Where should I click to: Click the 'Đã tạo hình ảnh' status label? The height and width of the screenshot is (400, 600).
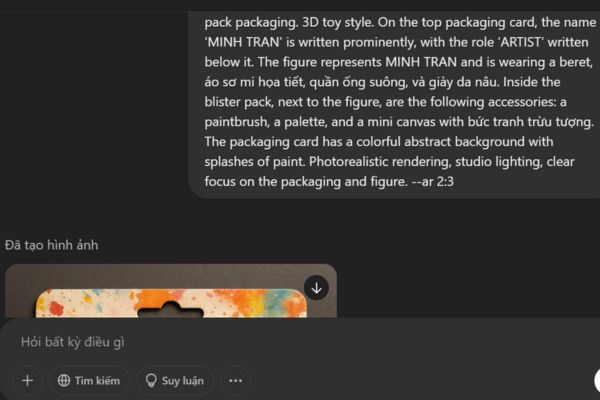pyautogui.click(x=52, y=245)
